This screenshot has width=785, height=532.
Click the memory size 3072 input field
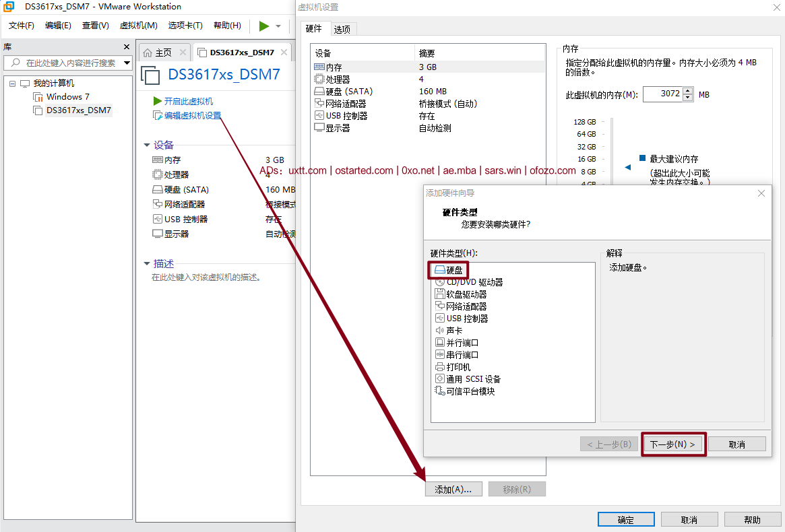[x=663, y=94]
